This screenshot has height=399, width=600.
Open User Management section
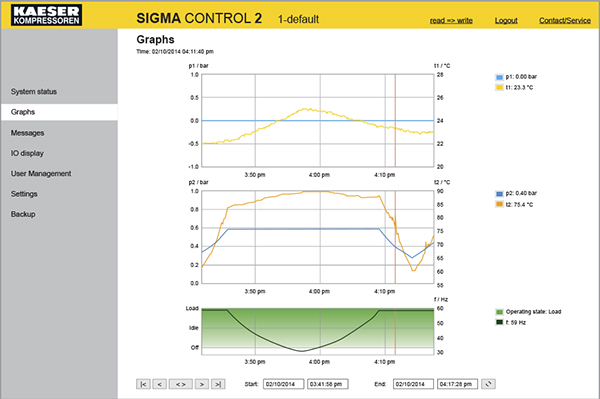tap(41, 174)
